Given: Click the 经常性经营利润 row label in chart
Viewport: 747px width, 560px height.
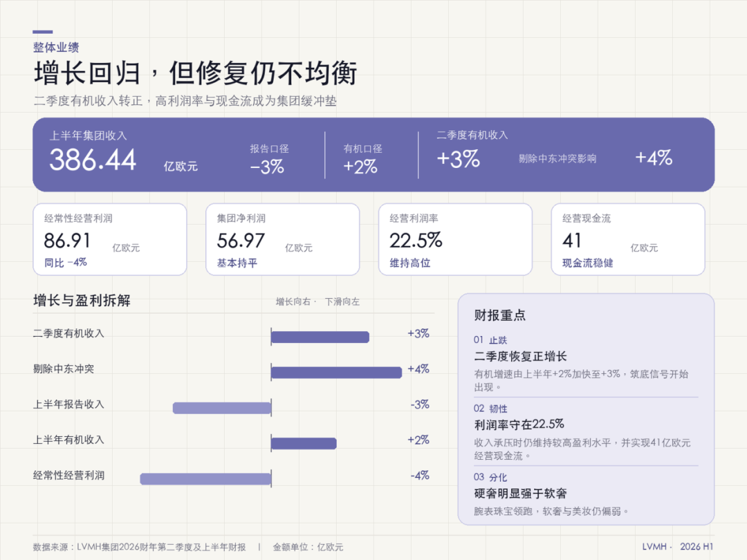Looking at the screenshot, I should click(x=68, y=475).
